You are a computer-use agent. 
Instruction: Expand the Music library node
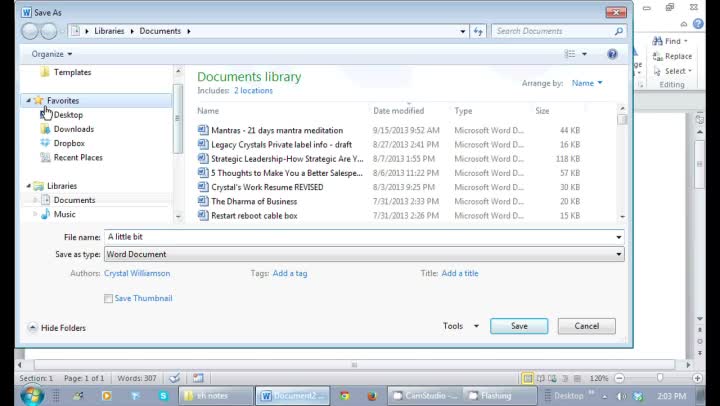coord(35,214)
